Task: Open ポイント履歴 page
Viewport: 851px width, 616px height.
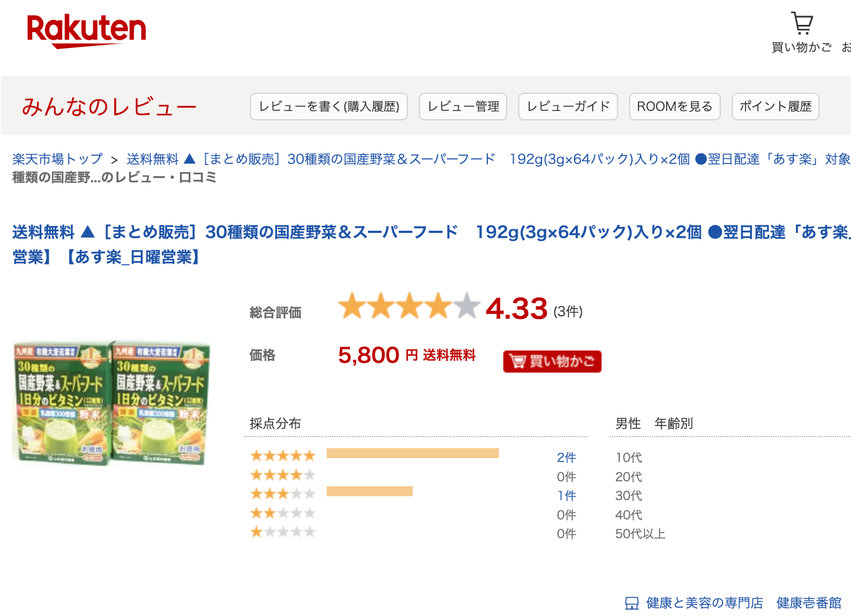Action: (775, 107)
